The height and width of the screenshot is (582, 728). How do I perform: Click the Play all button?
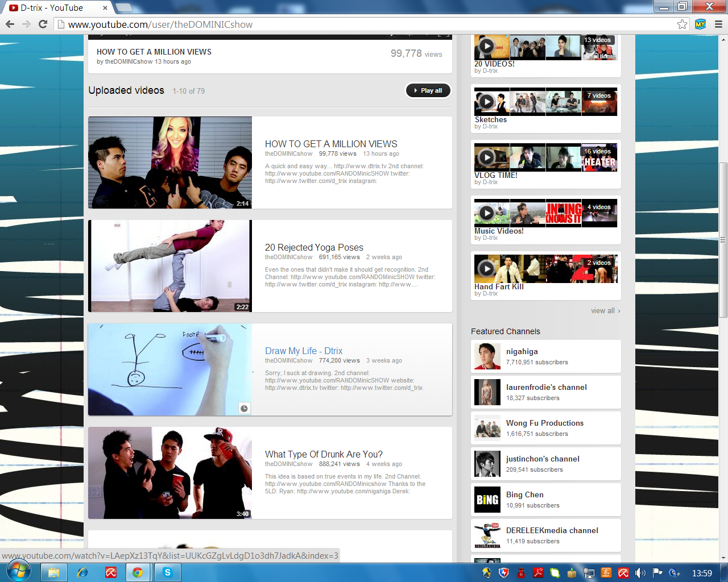428,90
